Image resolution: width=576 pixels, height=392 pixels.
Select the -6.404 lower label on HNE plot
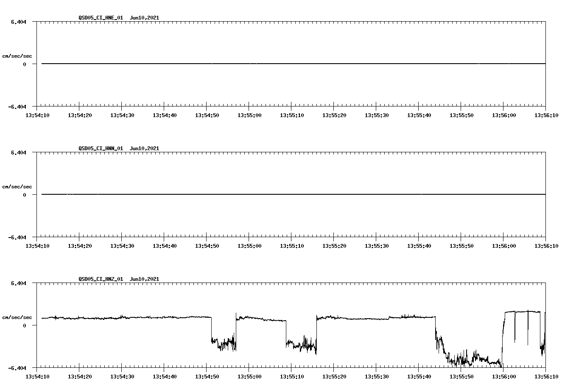(17, 106)
